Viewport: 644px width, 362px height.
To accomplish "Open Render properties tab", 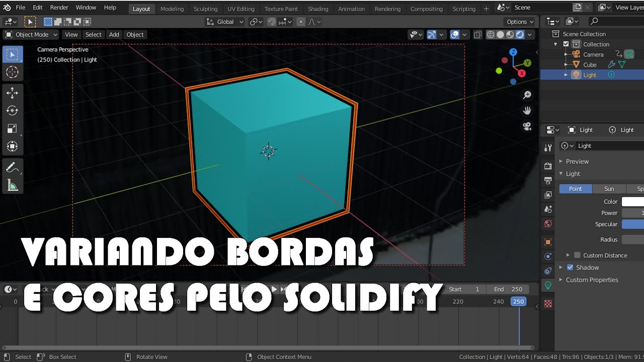I will (x=548, y=166).
